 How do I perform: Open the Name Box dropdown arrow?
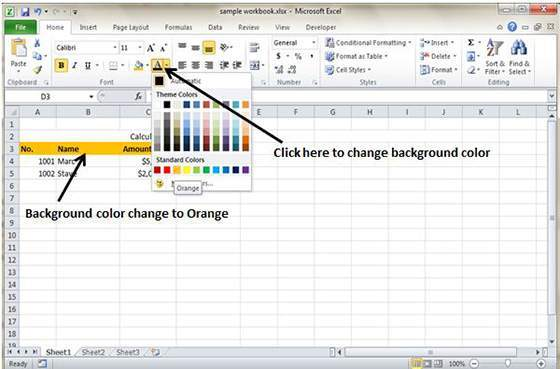pyautogui.click(x=91, y=96)
